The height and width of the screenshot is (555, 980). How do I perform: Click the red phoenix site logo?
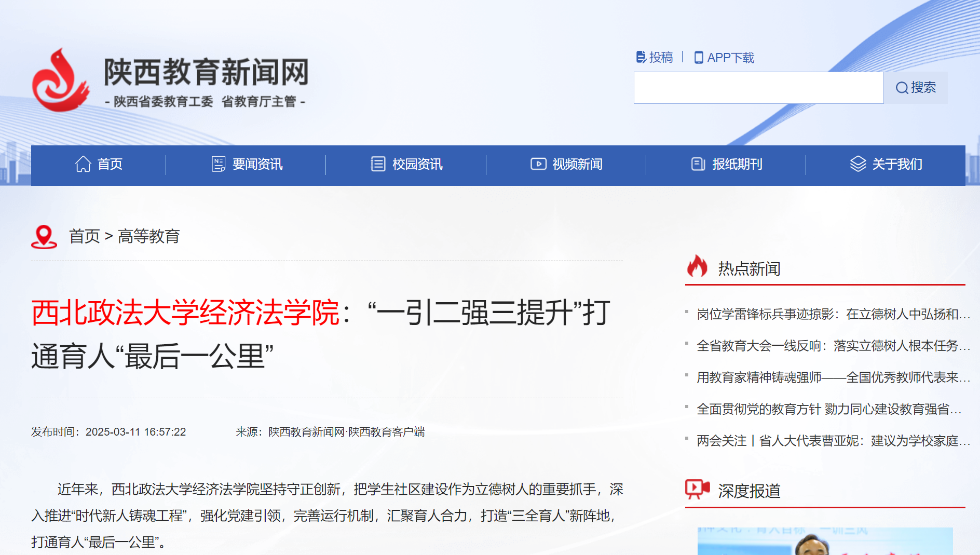(x=60, y=81)
